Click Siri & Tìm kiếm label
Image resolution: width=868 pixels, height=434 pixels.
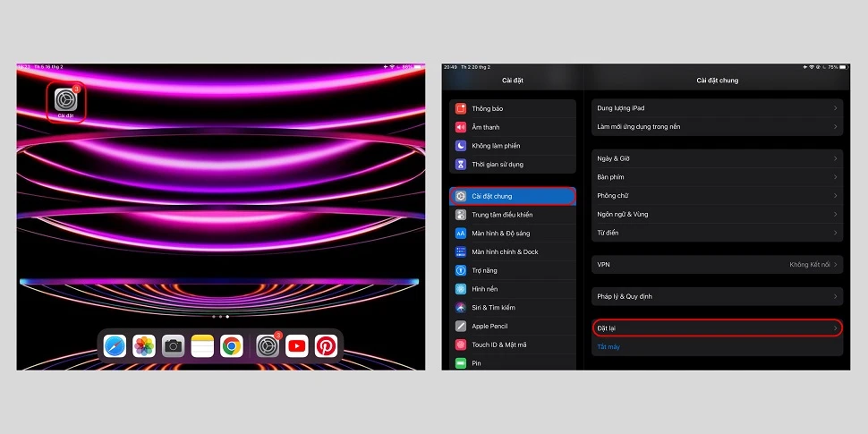(494, 307)
